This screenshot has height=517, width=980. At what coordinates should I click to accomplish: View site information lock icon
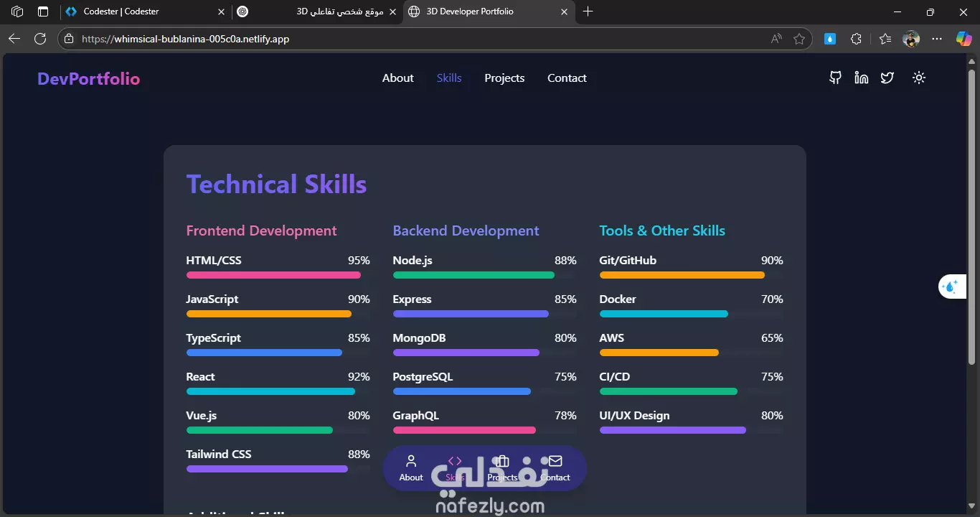tap(69, 39)
